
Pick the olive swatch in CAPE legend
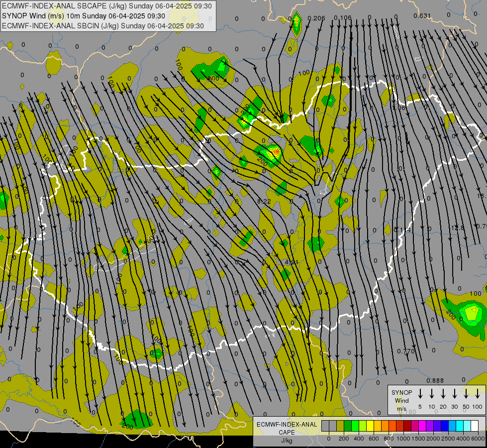340,426
